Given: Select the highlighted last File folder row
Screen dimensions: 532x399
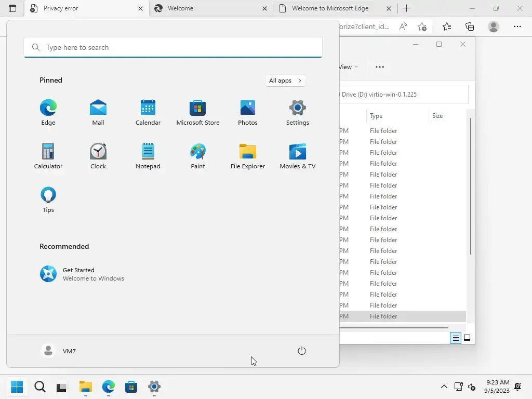Looking at the screenshot, I should coord(403,316).
